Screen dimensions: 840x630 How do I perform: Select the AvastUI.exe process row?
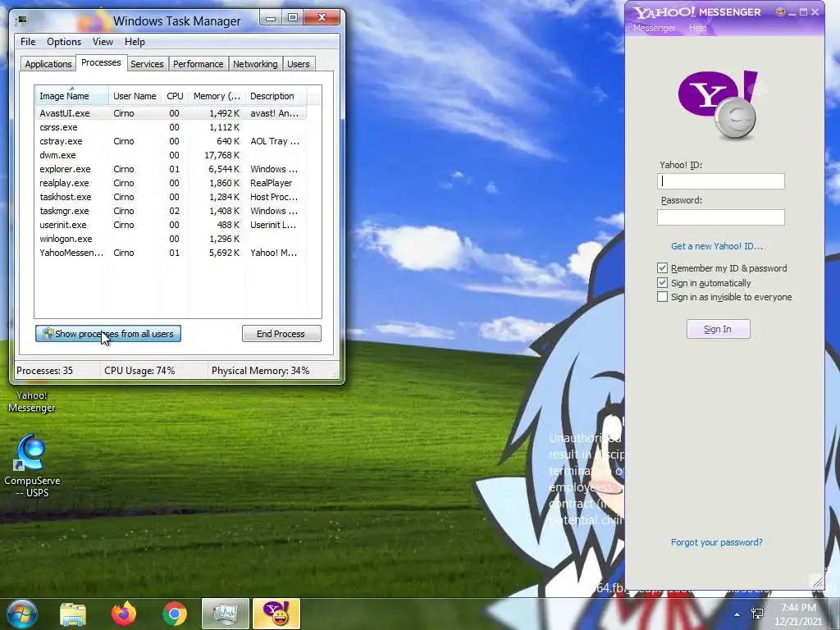click(171, 113)
